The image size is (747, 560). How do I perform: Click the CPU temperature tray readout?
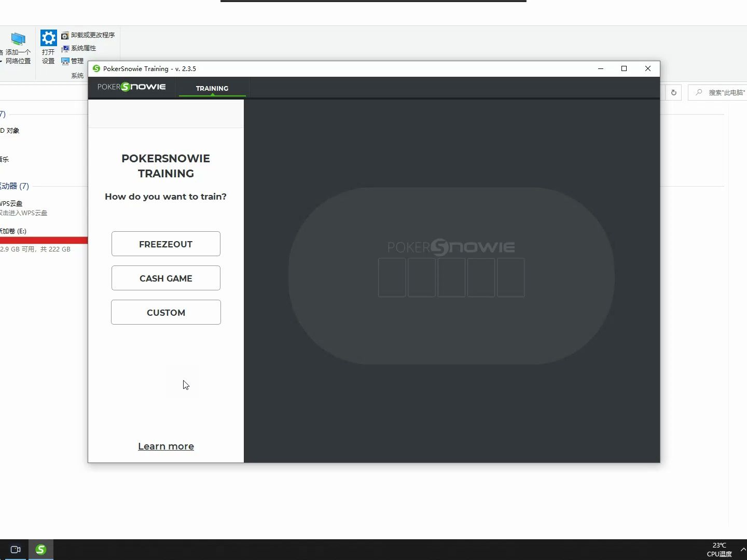coord(719,550)
